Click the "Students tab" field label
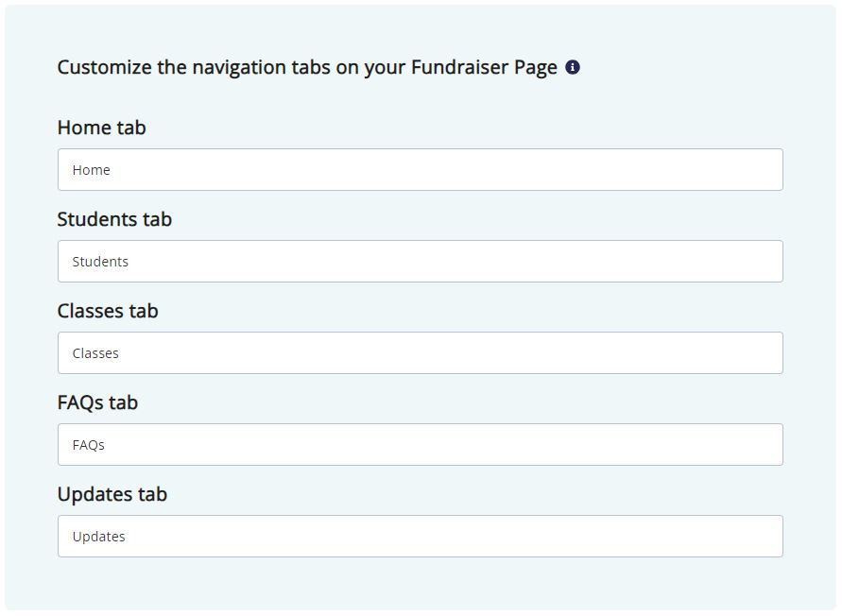 coord(114,219)
